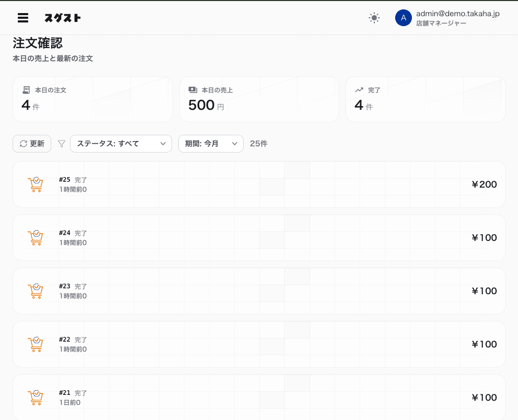
Task: Click the shopping cart icon for order #25
Action: (36, 184)
